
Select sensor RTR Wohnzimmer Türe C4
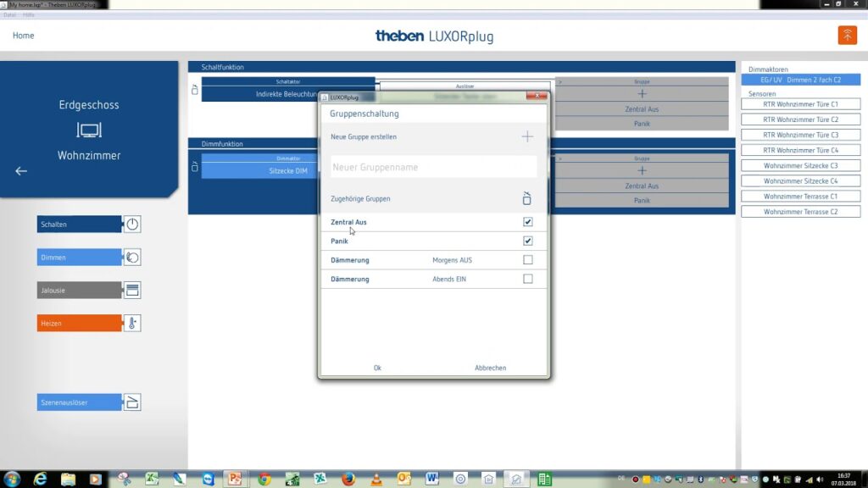pos(800,150)
